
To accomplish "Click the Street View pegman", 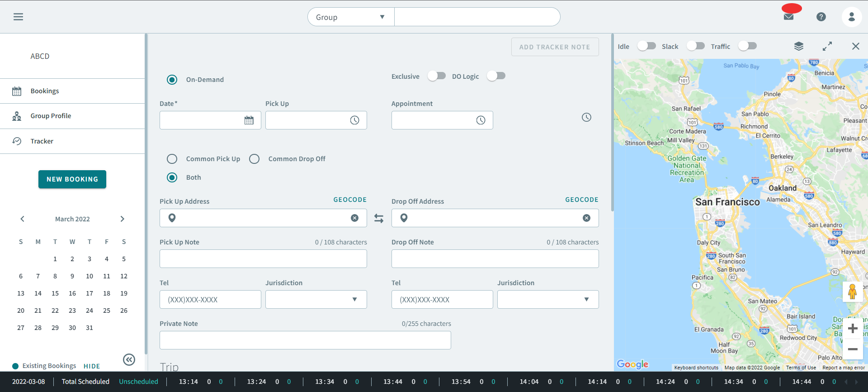I will 853,292.
